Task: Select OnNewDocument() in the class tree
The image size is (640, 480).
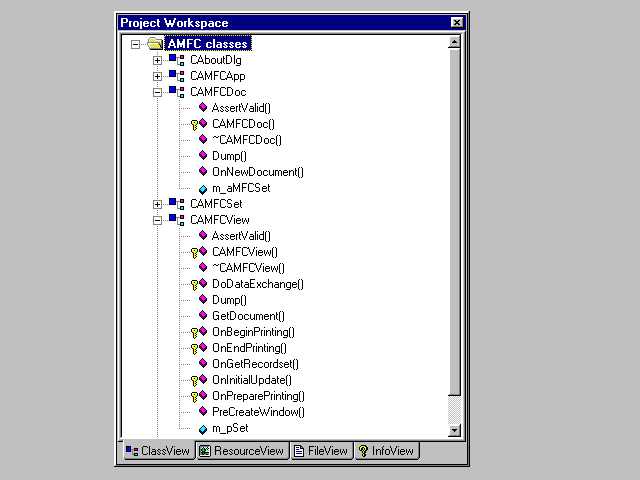Action: pyautogui.click(x=258, y=172)
